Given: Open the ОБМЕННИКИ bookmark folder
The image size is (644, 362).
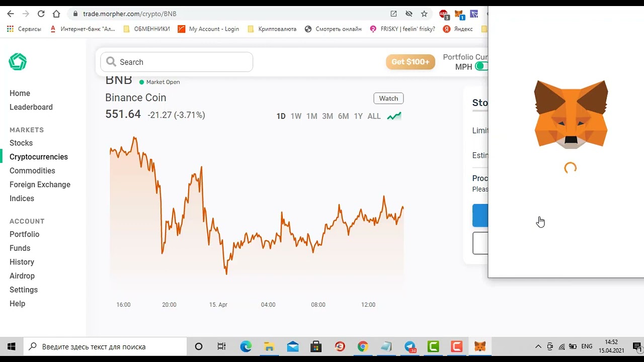Looking at the screenshot, I should [x=146, y=29].
